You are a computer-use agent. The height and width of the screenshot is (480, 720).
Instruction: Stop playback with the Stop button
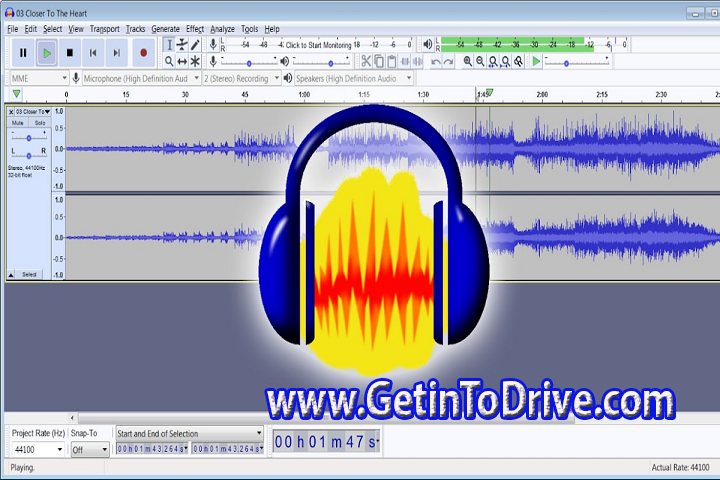70,53
